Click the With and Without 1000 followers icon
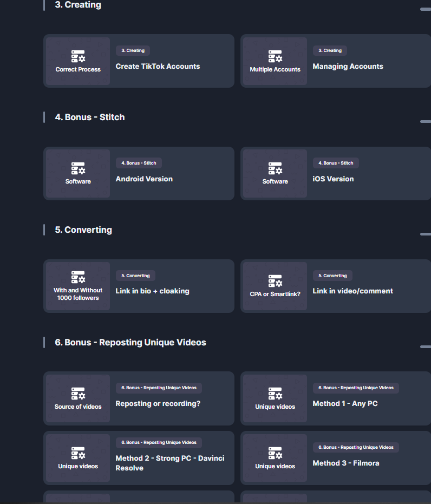431x504 pixels. (x=78, y=277)
